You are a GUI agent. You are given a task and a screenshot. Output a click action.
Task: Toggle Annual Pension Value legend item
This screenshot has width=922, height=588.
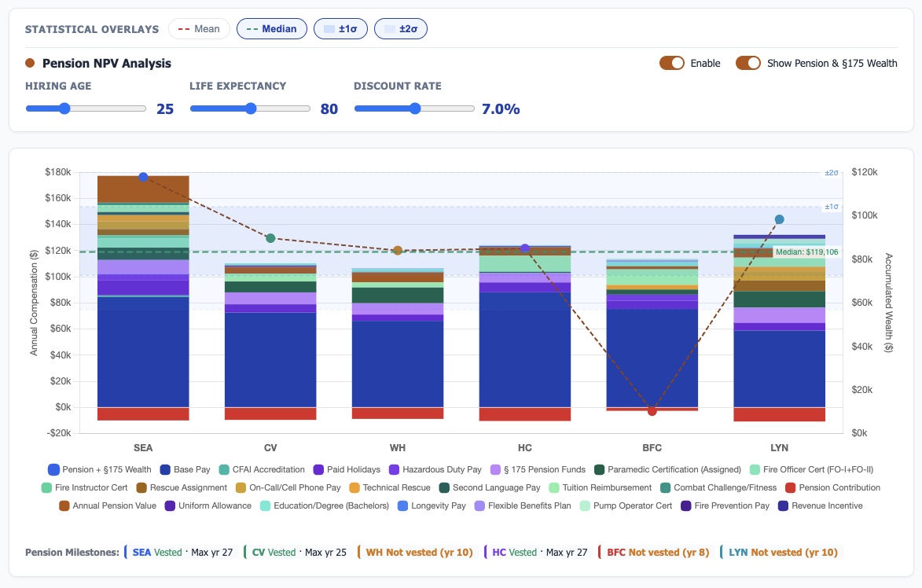click(x=108, y=505)
